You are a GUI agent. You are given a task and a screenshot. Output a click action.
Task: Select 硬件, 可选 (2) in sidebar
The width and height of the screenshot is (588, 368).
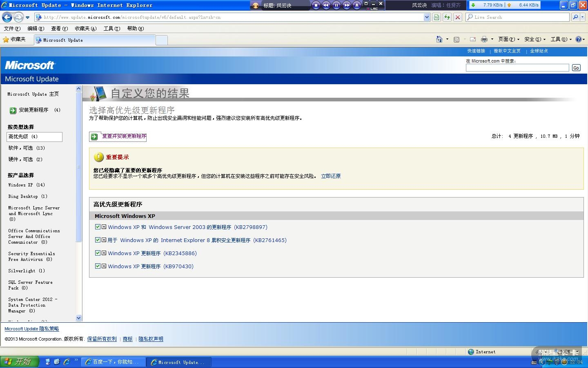(25, 159)
